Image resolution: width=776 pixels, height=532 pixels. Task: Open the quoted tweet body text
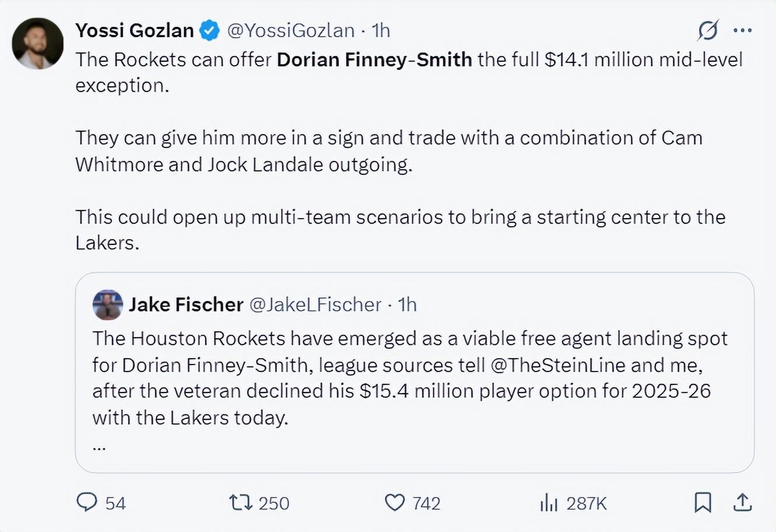click(x=408, y=378)
